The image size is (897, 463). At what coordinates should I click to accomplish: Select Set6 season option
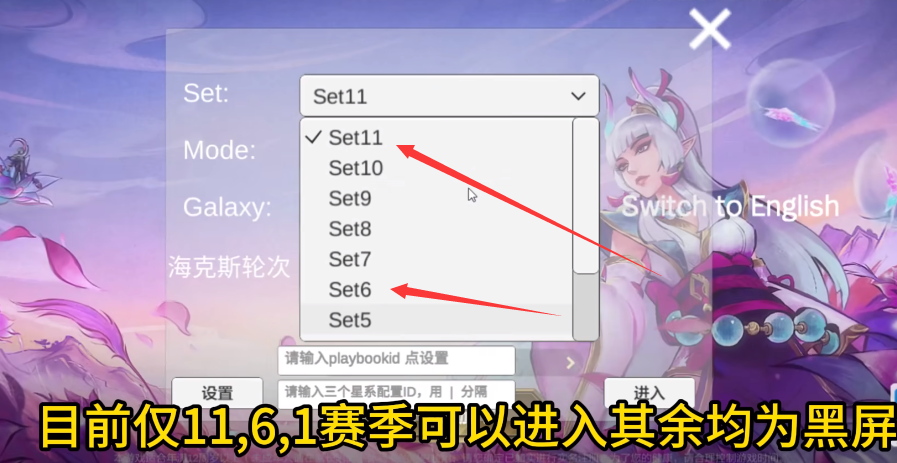[436, 290]
